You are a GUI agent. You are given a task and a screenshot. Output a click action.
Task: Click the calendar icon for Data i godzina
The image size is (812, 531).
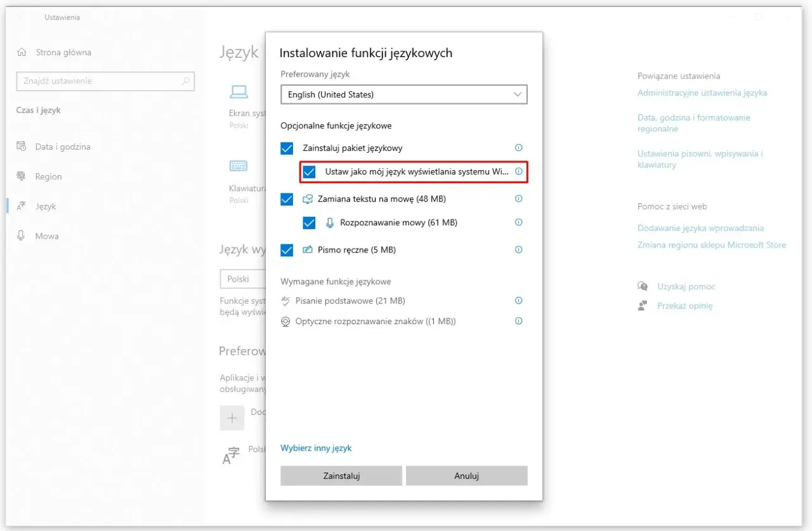point(22,147)
